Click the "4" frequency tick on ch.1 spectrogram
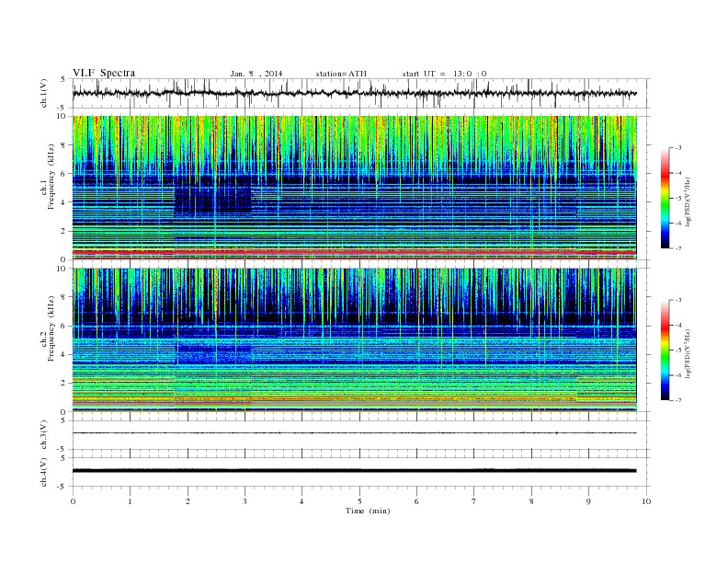Screen dimensions: 728x563 (x=63, y=202)
